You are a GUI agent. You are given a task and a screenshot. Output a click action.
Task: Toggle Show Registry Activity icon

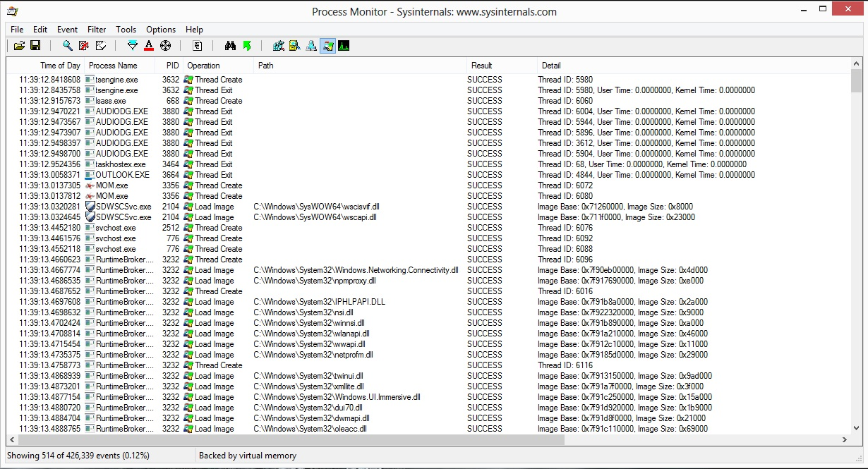click(279, 46)
